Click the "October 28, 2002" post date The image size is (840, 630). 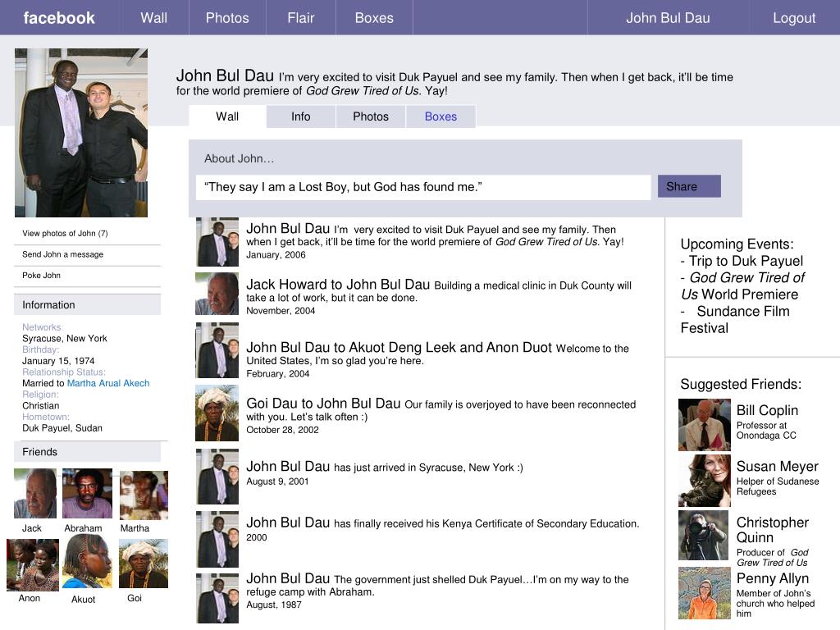(x=282, y=430)
